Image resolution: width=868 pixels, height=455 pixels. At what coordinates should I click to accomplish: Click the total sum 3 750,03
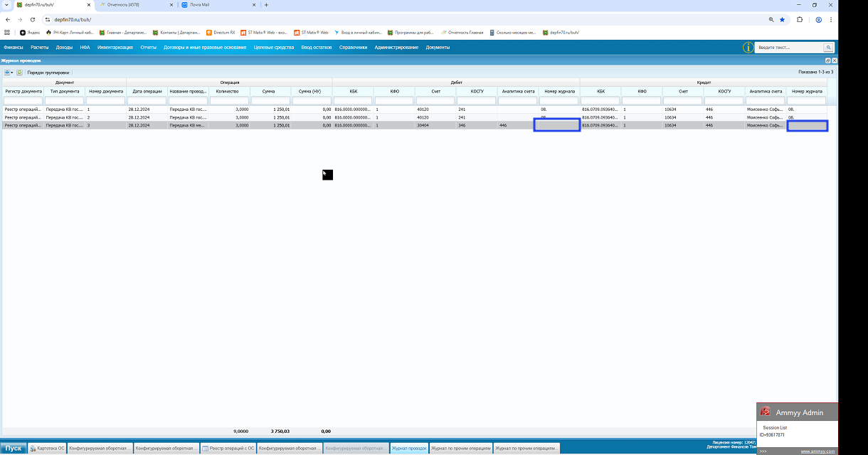pos(280,432)
